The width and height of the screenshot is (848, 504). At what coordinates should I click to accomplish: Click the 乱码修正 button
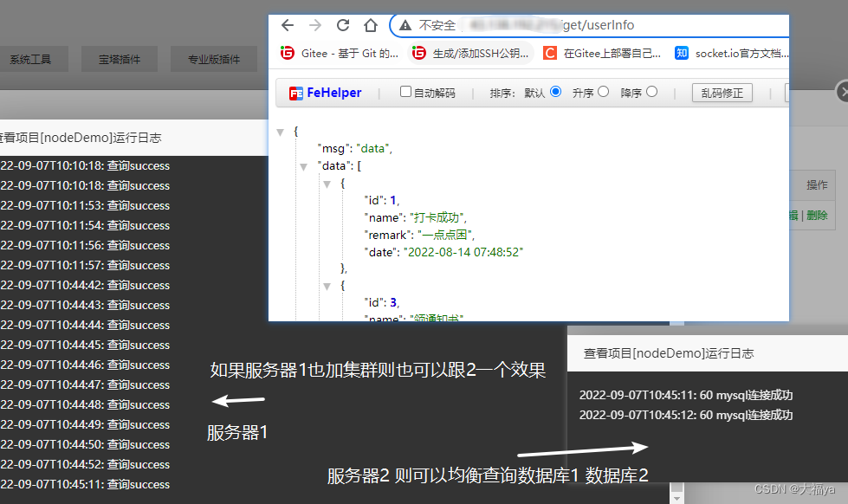[722, 92]
